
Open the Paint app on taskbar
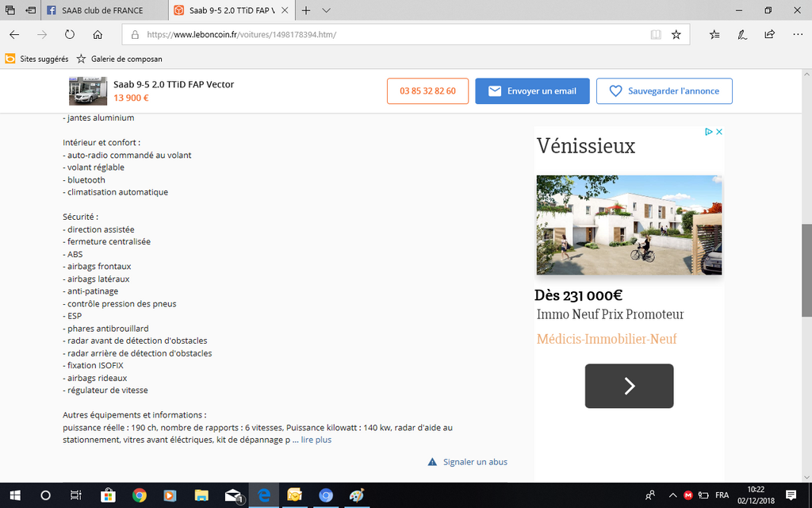pos(357,495)
